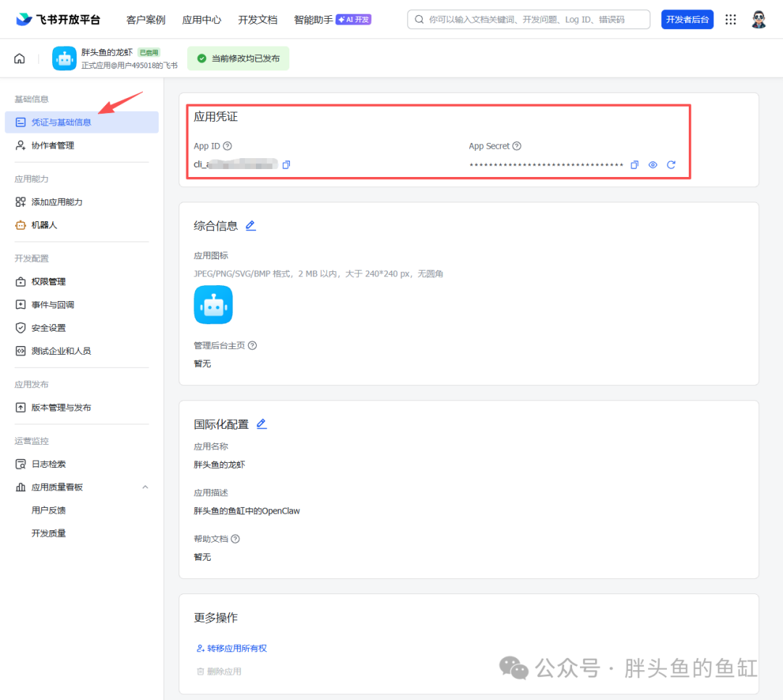This screenshot has width=783, height=700.
Task: Open 客户案例 in top navigation
Action: click(146, 20)
